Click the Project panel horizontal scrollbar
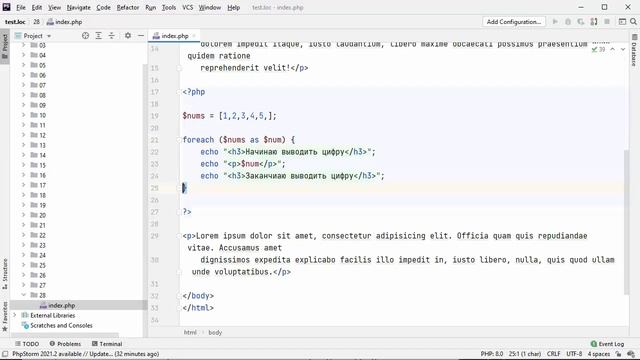 click(64, 334)
